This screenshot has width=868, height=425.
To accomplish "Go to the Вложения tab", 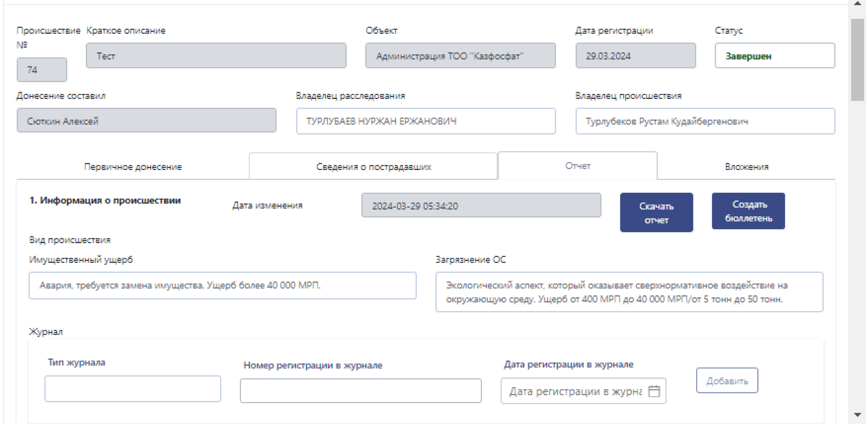I will [746, 167].
